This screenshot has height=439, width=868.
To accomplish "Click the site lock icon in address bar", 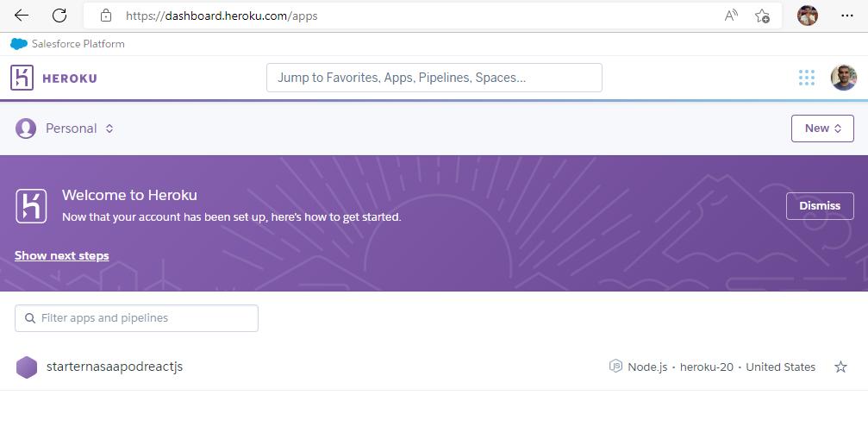I will [x=106, y=16].
